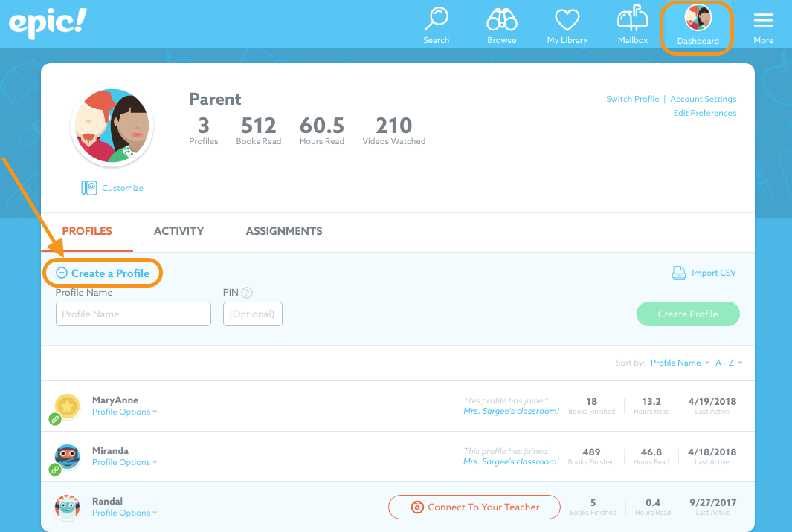Click the green link badge on MaryAnne's avatar
Image resolution: width=792 pixels, height=532 pixels.
[x=55, y=419]
